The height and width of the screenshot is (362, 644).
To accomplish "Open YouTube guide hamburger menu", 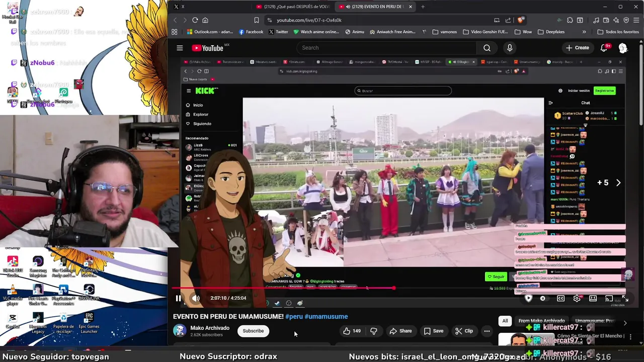I will [180, 48].
